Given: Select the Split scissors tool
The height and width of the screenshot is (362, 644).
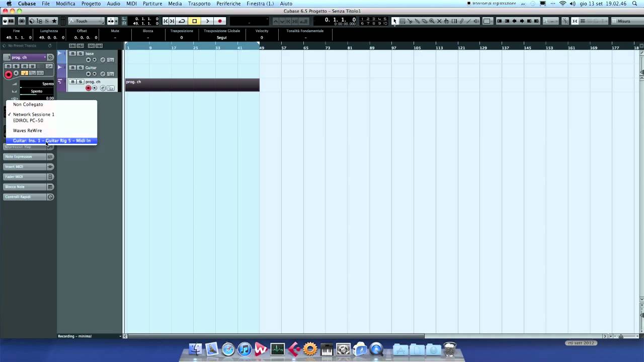Looking at the screenshot, I should coord(410,21).
